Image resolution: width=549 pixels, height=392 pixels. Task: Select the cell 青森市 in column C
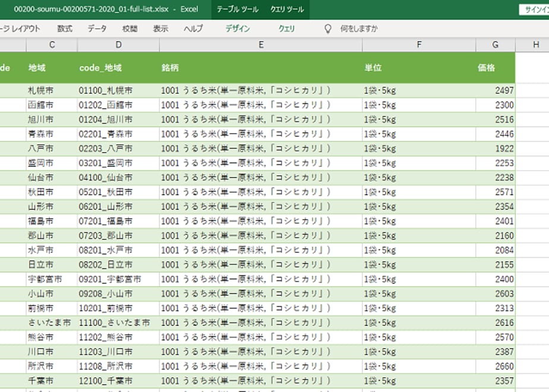pyautogui.click(x=52, y=134)
